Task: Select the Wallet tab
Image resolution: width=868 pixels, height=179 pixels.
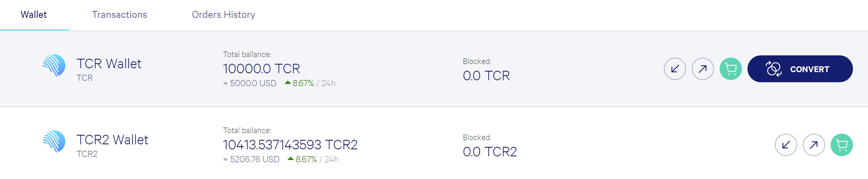Action: coord(34,15)
